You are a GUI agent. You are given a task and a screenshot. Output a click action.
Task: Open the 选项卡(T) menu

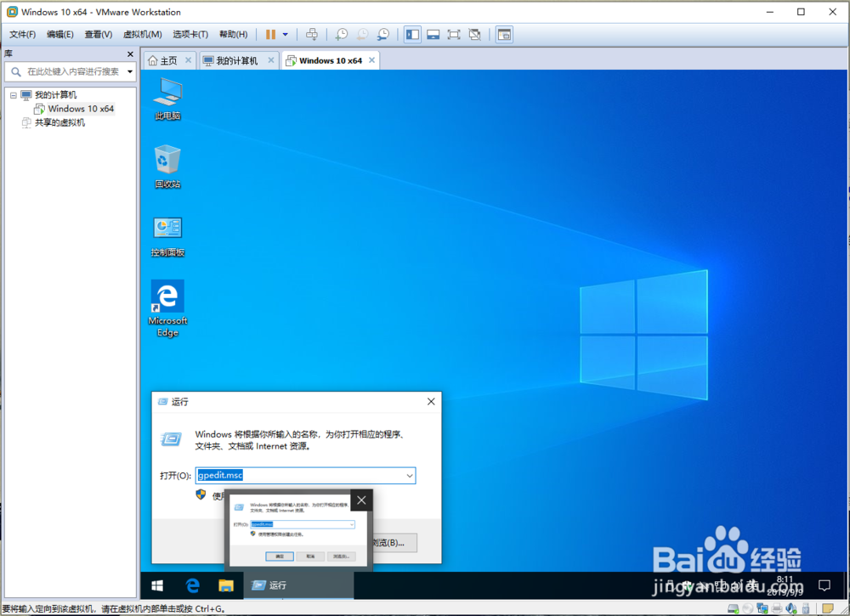point(190,35)
